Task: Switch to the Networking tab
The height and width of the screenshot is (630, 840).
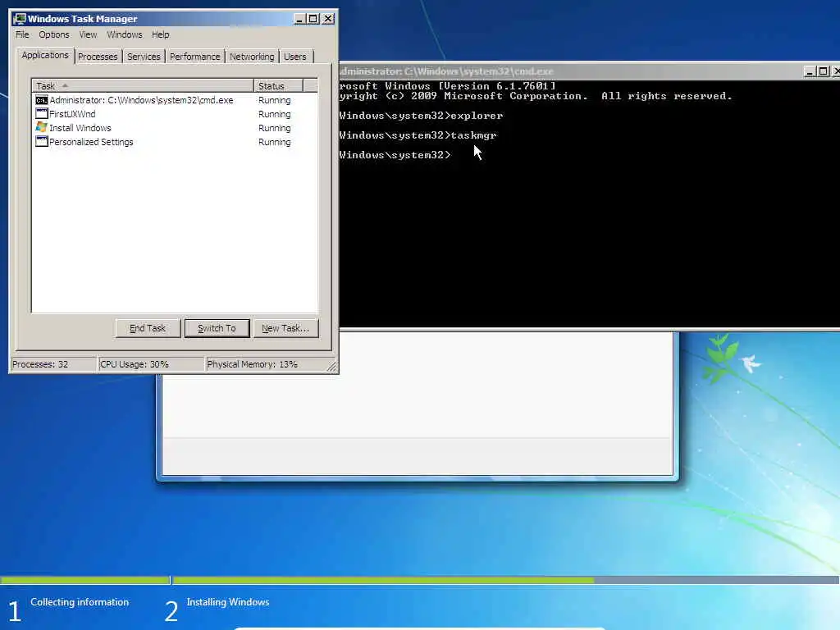Action: [x=252, y=57]
